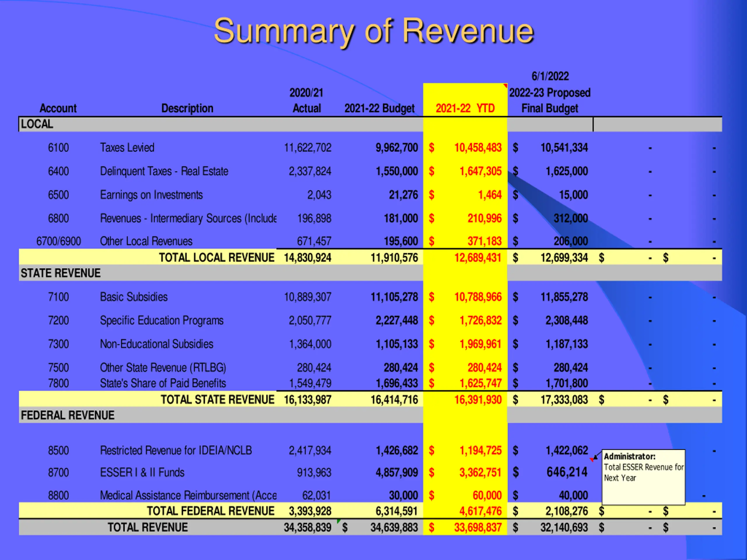This screenshot has width=747, height=560.
Task: Click the '2021-22 Budget' column header
Action: pyautogui.click(x=379, y=108)
